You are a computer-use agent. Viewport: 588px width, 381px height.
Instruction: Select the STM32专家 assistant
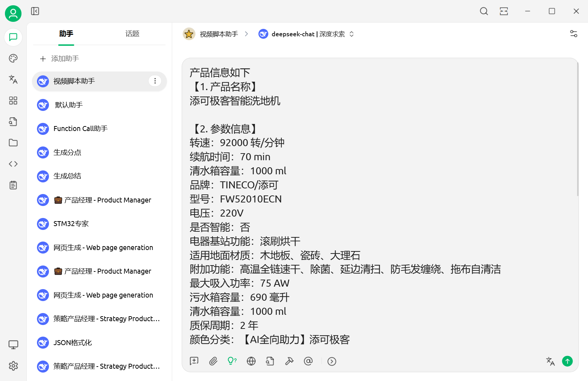99,224
